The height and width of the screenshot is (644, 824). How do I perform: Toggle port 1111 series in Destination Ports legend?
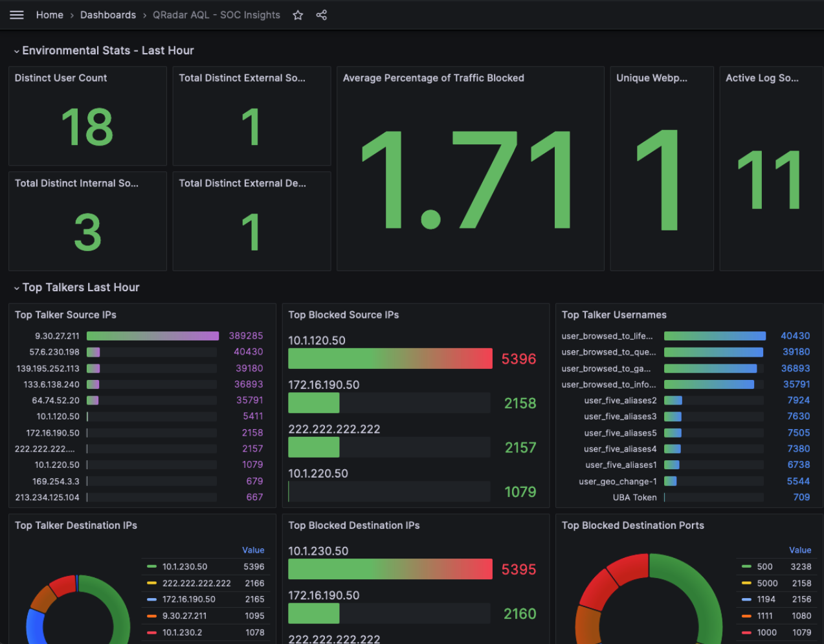(765, 616)
